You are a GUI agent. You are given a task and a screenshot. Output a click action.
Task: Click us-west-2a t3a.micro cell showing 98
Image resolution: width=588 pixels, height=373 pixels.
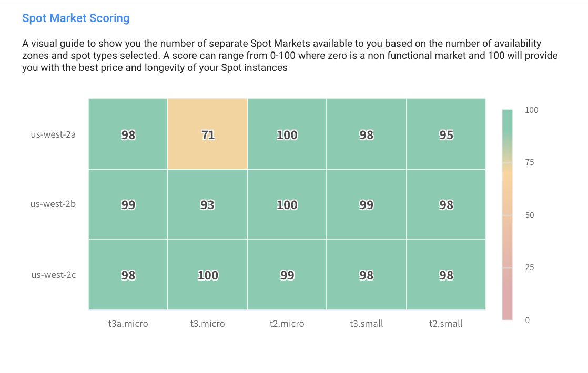(x=128, y=134)
